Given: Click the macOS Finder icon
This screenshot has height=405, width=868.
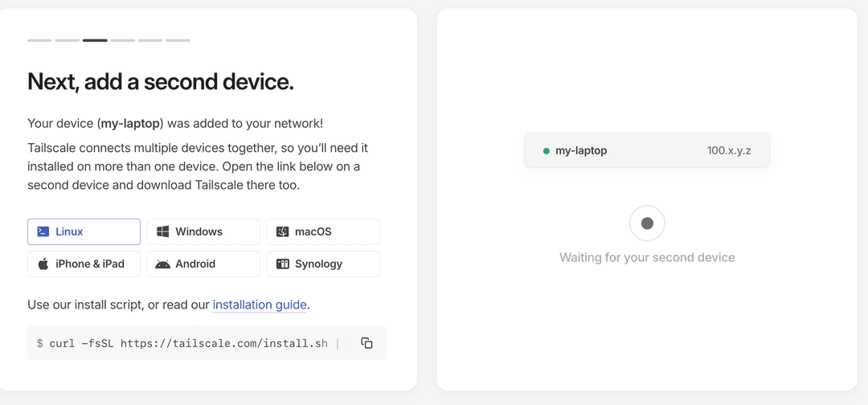Looking at the screenshot, I should [x=283, y=231].
